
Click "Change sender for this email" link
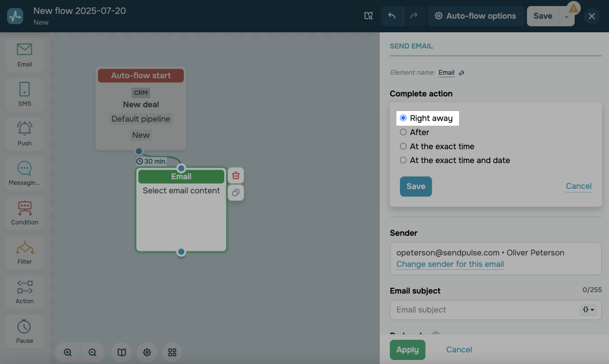click(450, 264)
